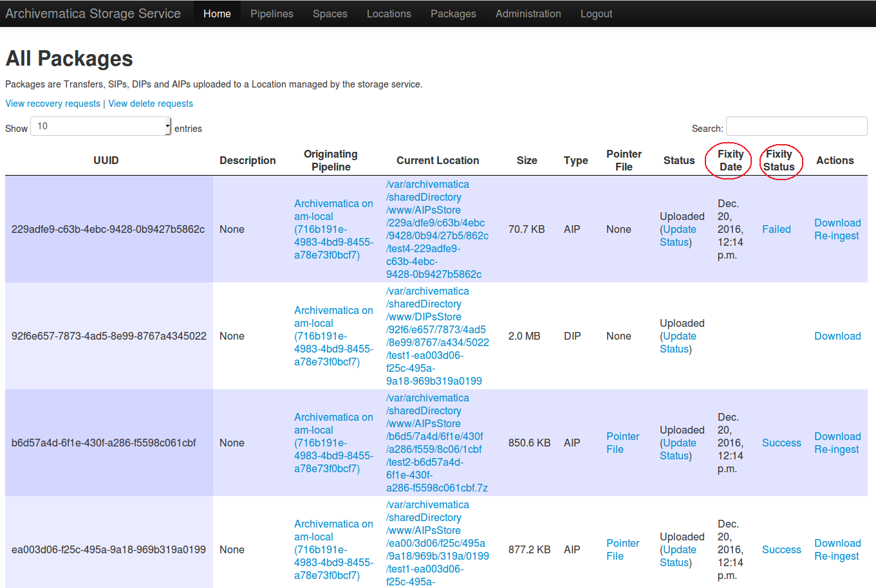Sort table by UUID column header
The height and width of the screenshot is (588, 876).
106,160
